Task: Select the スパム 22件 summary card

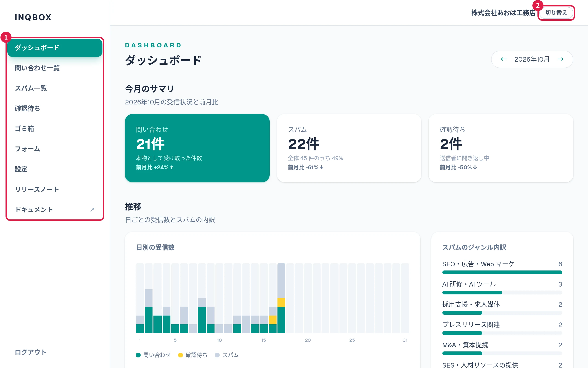Action: pos(349,148)
